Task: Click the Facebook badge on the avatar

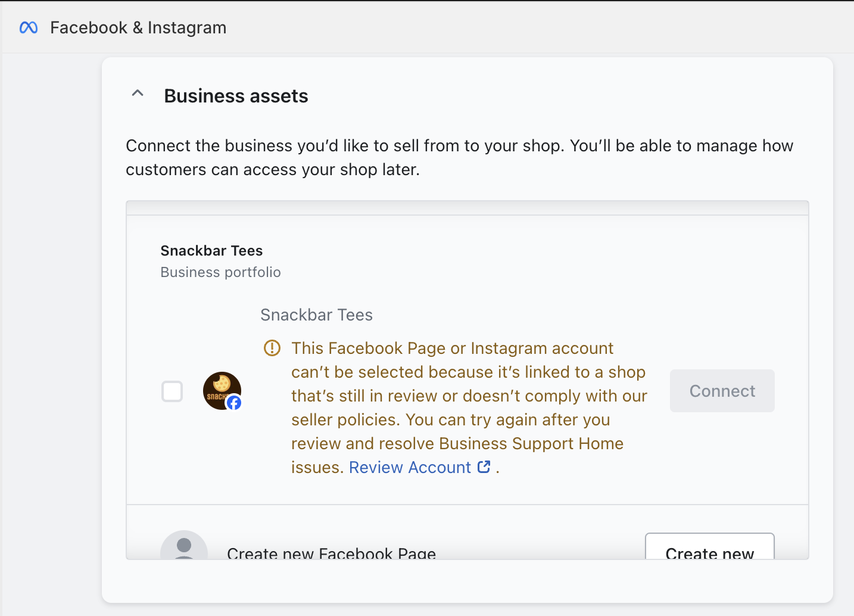Action: (x=235, y=403)
